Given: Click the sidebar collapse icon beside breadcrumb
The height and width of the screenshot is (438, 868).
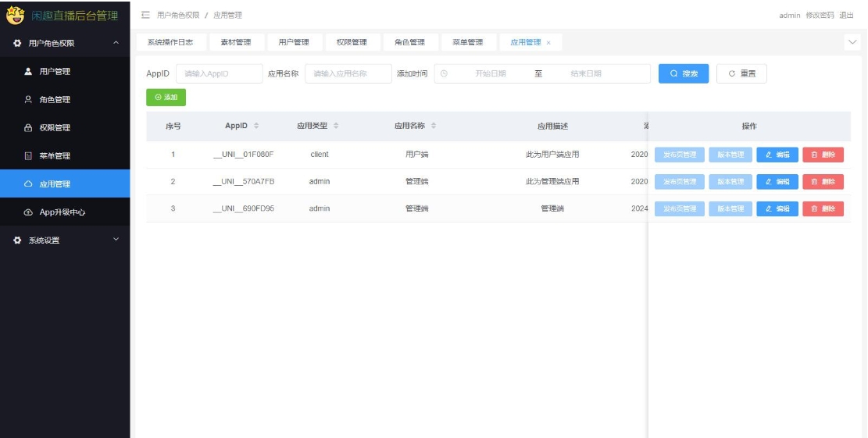Looking at the screenshot, I should pyautogui.click(x=145, y=16).
